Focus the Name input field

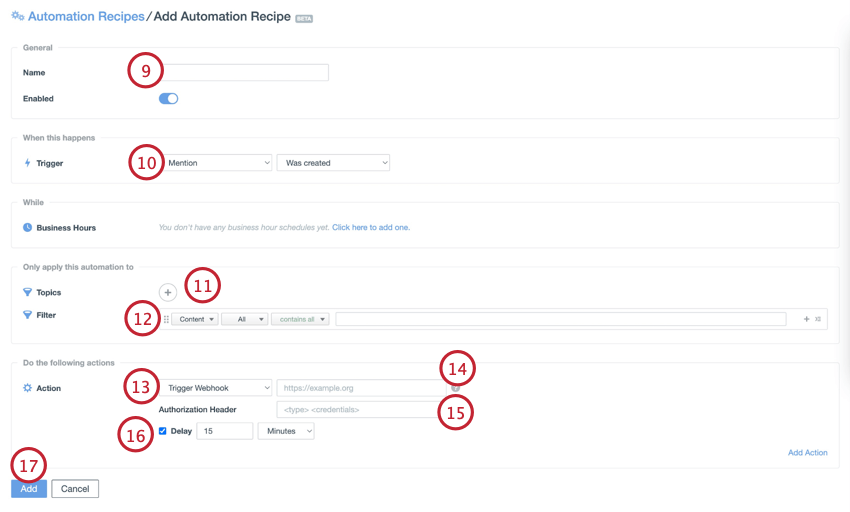(243, 72)
